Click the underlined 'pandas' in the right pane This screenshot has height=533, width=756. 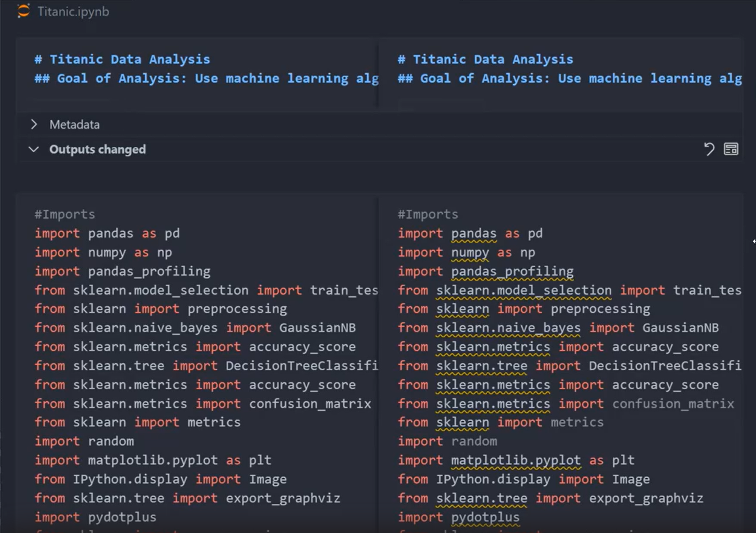(x=474, y=234)
